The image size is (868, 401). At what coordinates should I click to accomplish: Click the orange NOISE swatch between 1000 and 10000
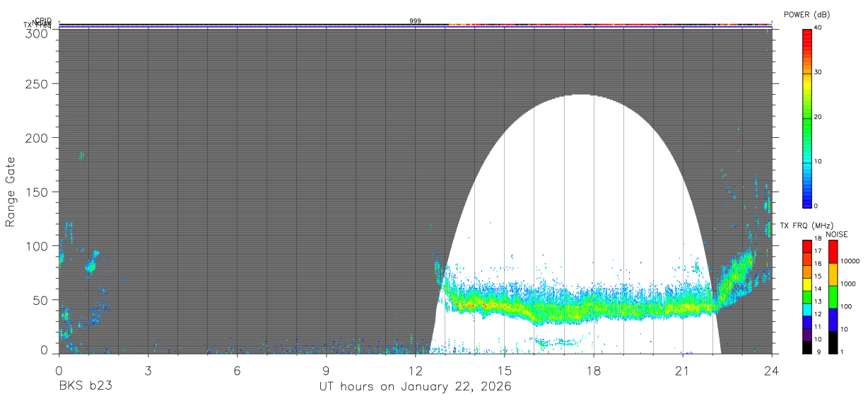833,274
